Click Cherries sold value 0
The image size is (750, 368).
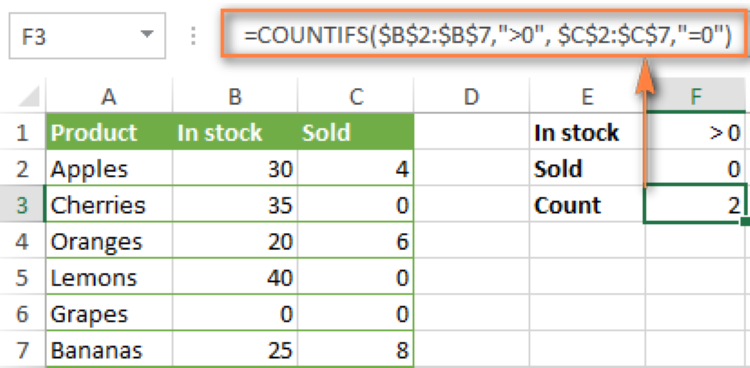(356, 204)
